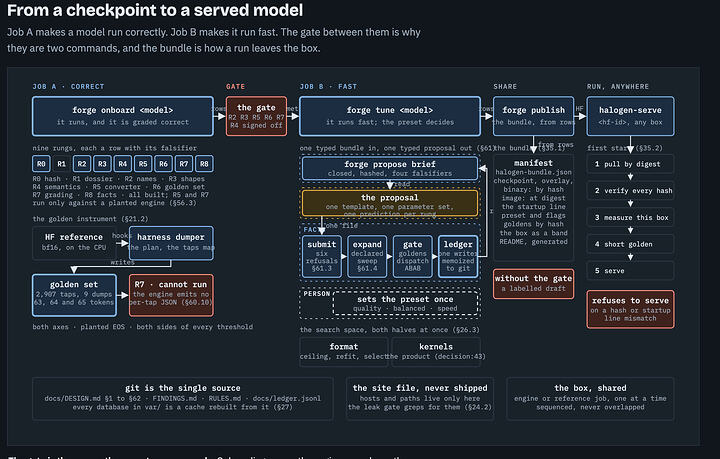Click the "first start (§35.2)" caption
Screen dimensions: 720x459
(x=625, y=148)
